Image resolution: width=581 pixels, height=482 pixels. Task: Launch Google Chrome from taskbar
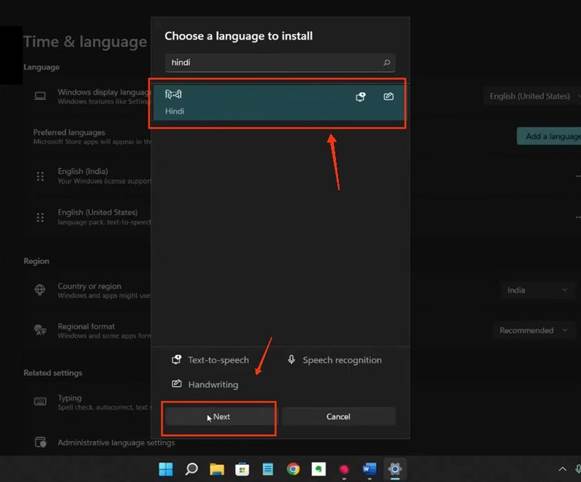point(293,469)
